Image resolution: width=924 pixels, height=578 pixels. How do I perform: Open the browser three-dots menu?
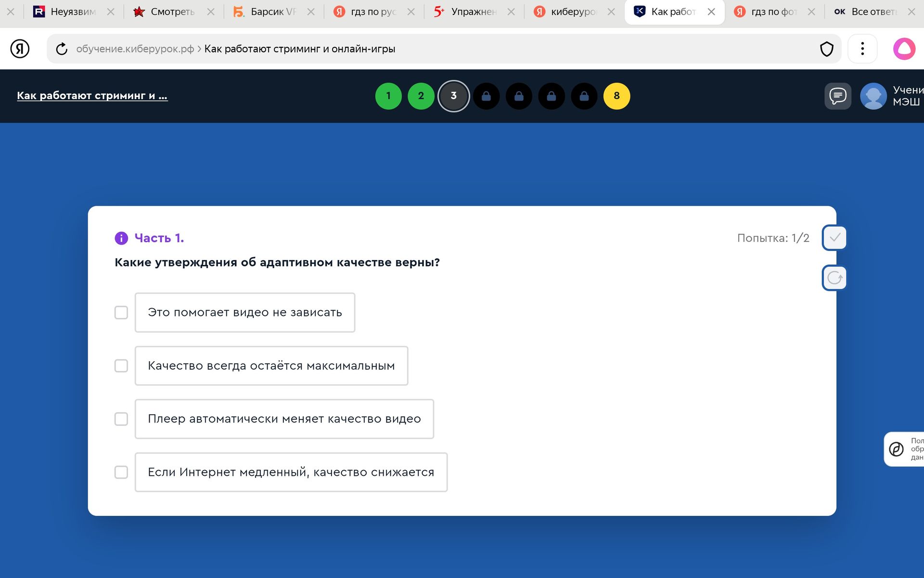pos(862,49)
